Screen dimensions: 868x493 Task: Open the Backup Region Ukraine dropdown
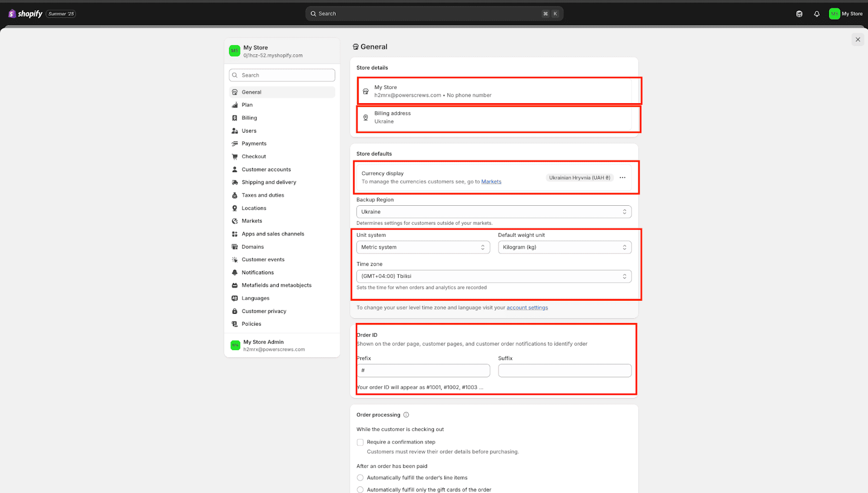[x=494, y=212]
